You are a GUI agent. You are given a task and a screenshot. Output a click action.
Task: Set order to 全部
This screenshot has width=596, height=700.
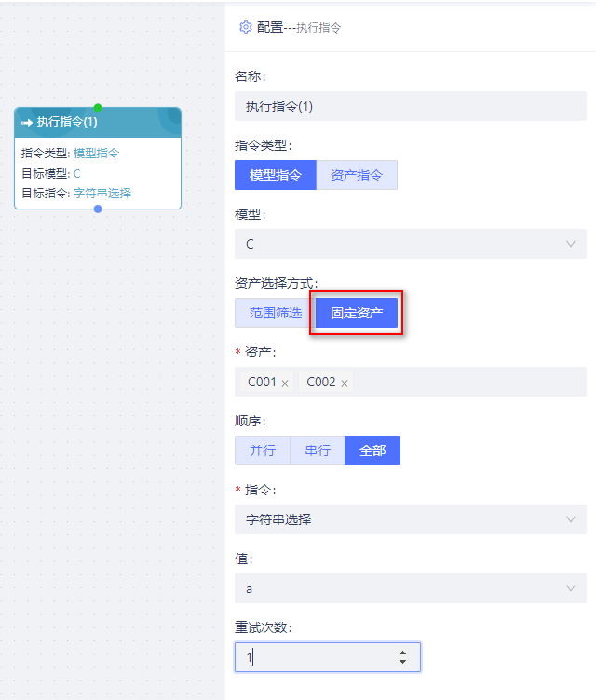pos(372,451)
